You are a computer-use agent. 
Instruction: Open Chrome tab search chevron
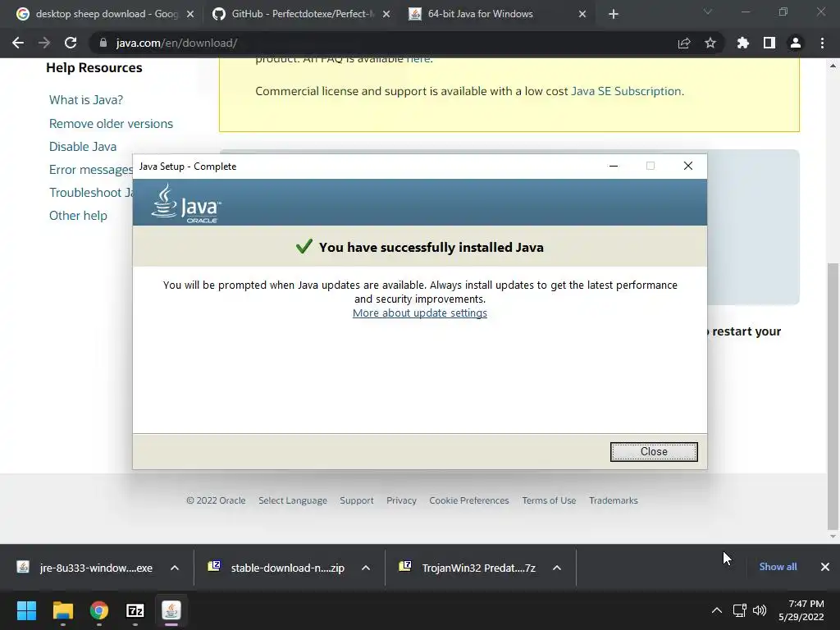[x=708, y=11]
